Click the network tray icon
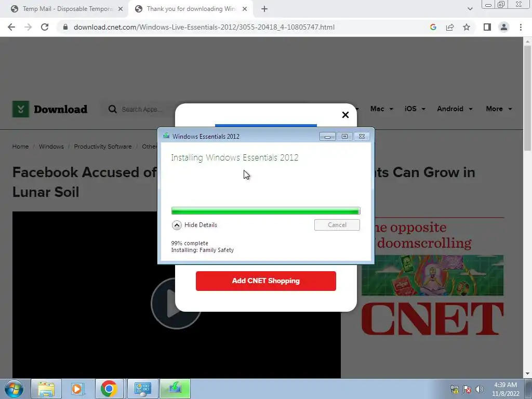532x399 pixels. coord(454,389)
